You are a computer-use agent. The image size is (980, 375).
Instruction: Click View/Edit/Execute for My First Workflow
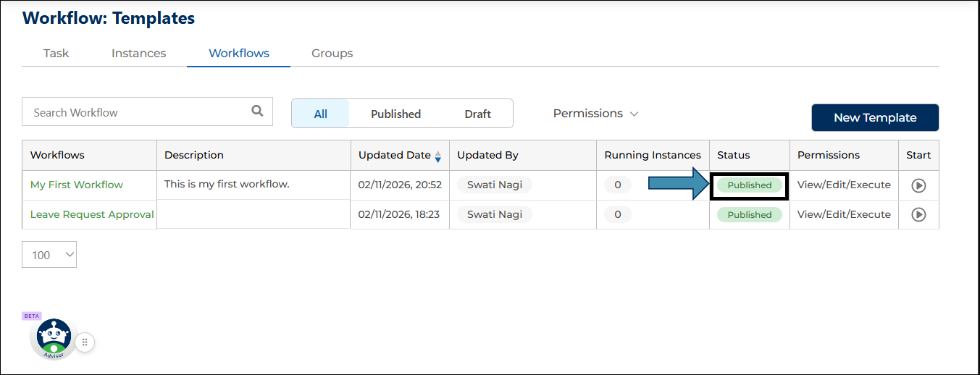point(844,185)
